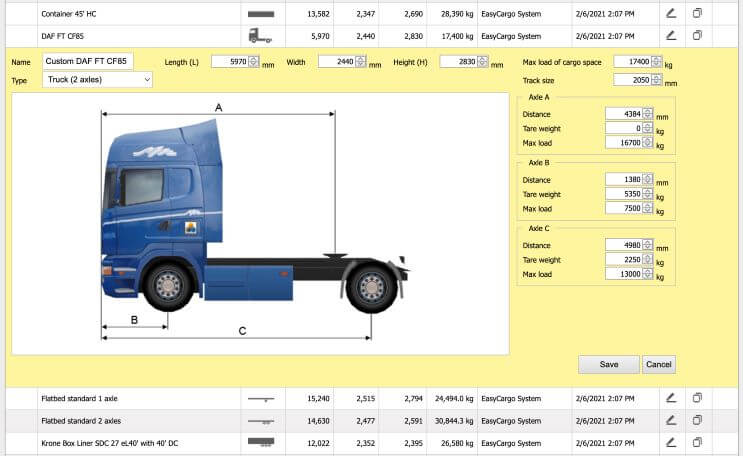The height and width of the screenshot is (456, 743).
Task: Edit the Container 45' HC row
Action: [671, 13]
